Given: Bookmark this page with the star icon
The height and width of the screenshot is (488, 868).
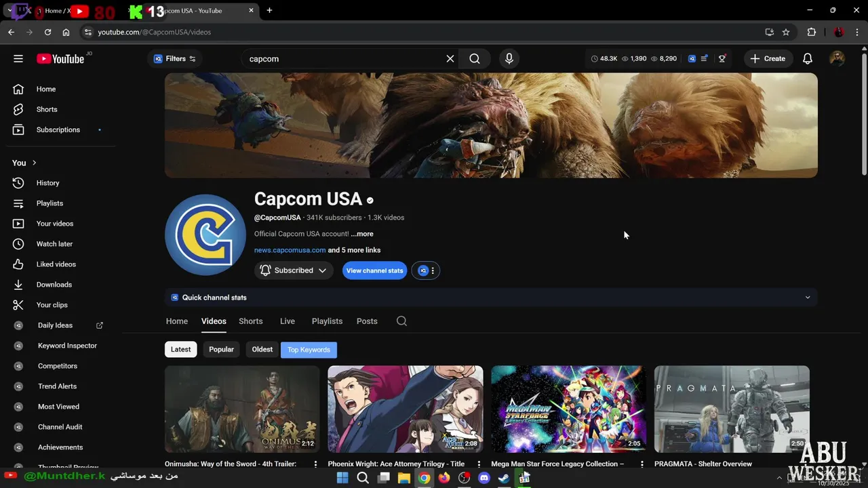Looking at the screenshot, I should coord(786,32).
